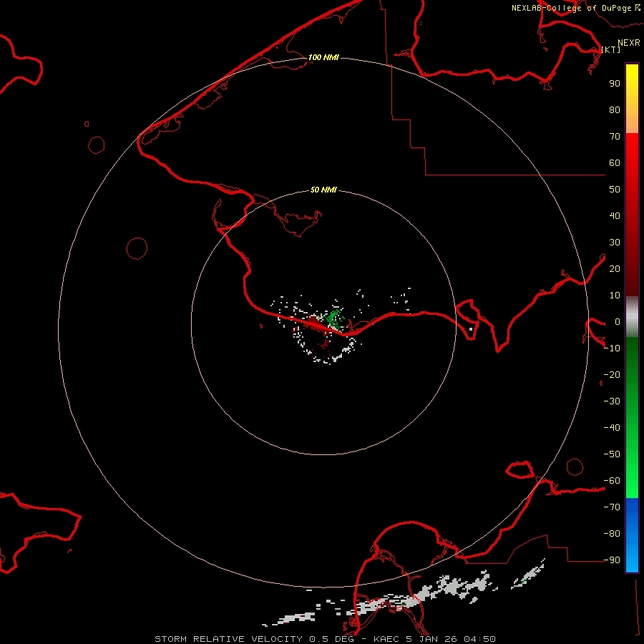The height and width of the screenshot is (644, 644).
Task: Pick the "20" positive scale label
Action: 615,269
